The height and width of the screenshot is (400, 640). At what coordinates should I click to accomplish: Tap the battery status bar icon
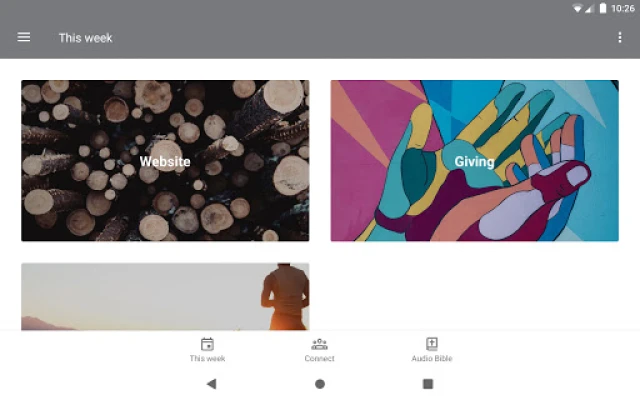point(603,8)
